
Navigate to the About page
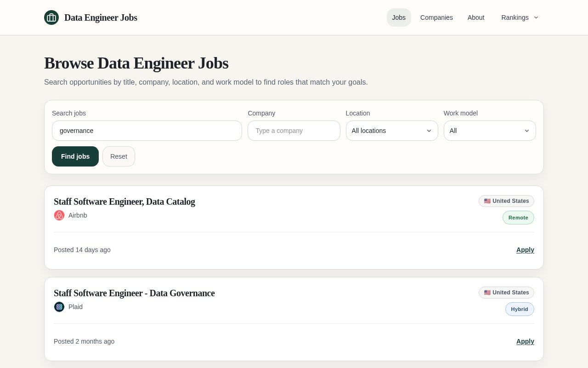click(x=476, y=17)
